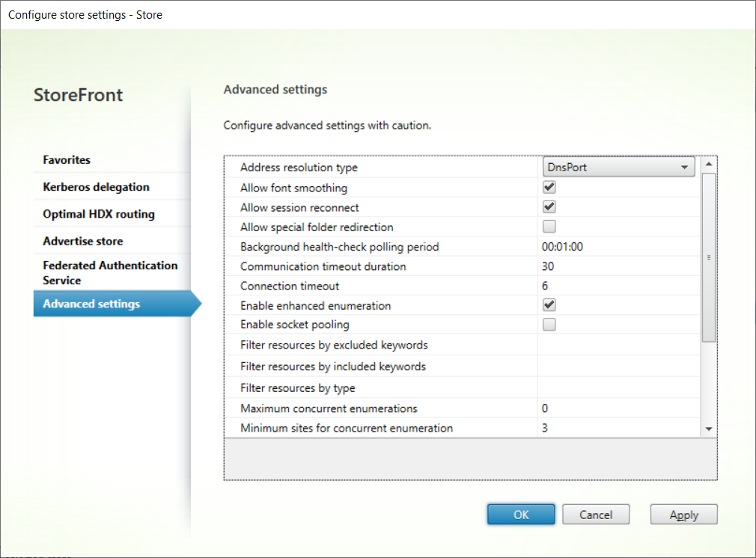This screenshot has width=756, height=558.
Task: Uncheck Allow font smoothing checkbox
Action: tap(549, 188)
